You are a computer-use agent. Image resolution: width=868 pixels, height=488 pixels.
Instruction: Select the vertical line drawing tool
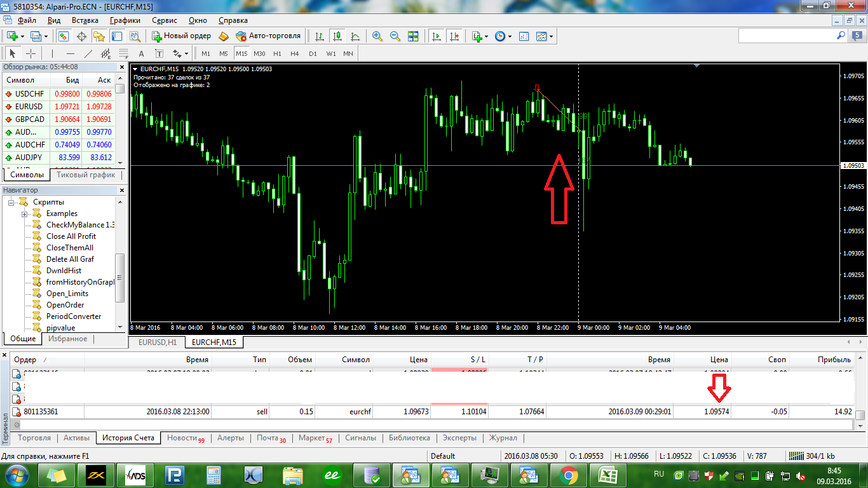tap(52, 53)
